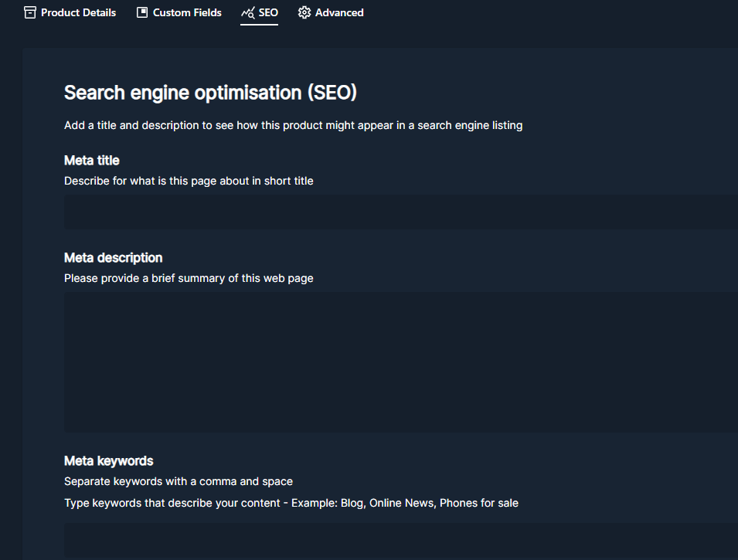738x560 pixels.
Task: Click the Custom Fields panel icon
Action: [x=142, y=12]
